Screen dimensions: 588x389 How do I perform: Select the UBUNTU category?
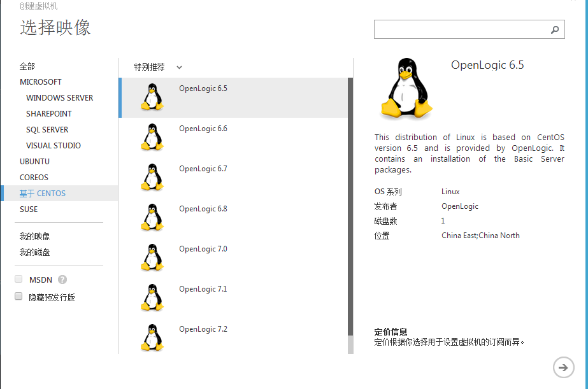tap(34, 162)
